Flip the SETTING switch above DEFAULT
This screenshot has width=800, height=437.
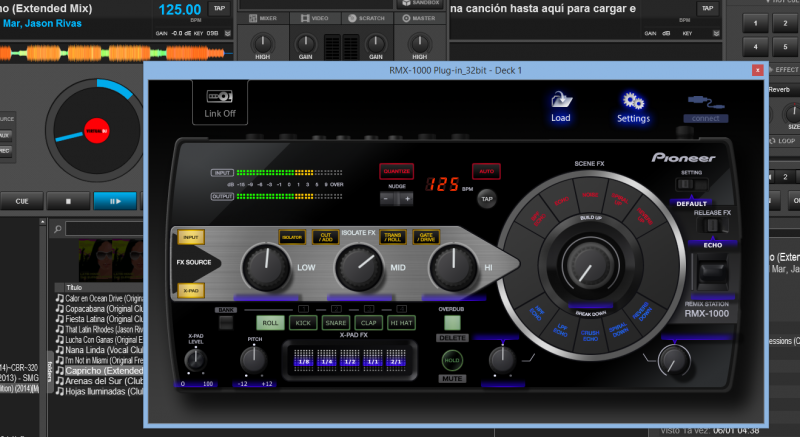691,185
